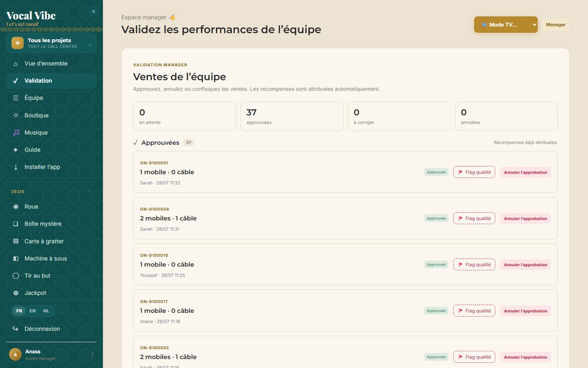Collapse the sidebar with the double-chevron icon
Image resolution: width=588 pixels, height=368 pixels.
click(x=94, y=11)
